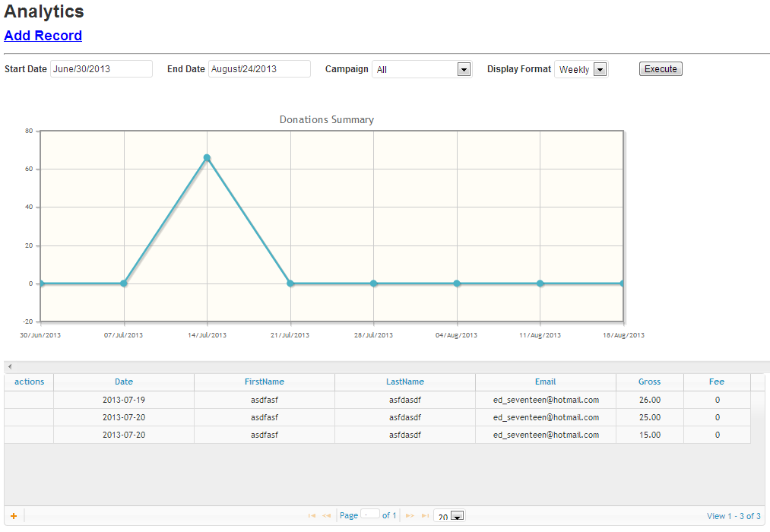This screenshot has height=532, width=770.
Task: Click the grid's left scroll arrow
Action: coord(10,366)
